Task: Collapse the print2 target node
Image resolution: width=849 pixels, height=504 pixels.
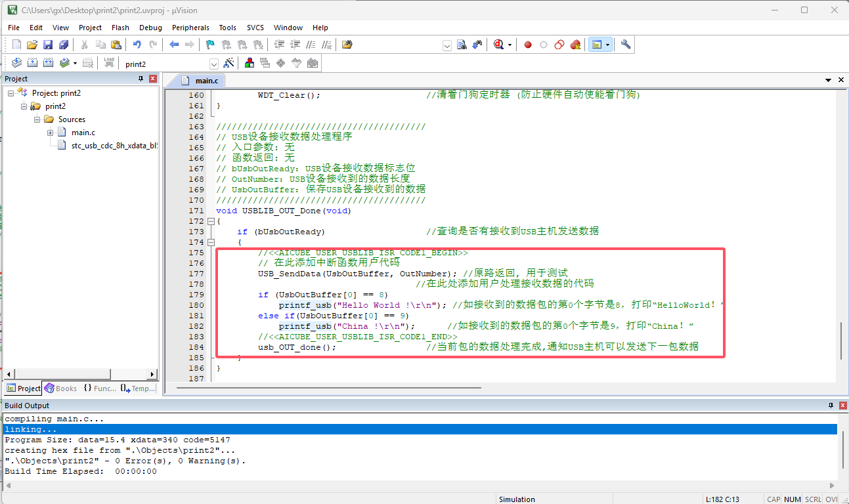Action: pos(24,106)
